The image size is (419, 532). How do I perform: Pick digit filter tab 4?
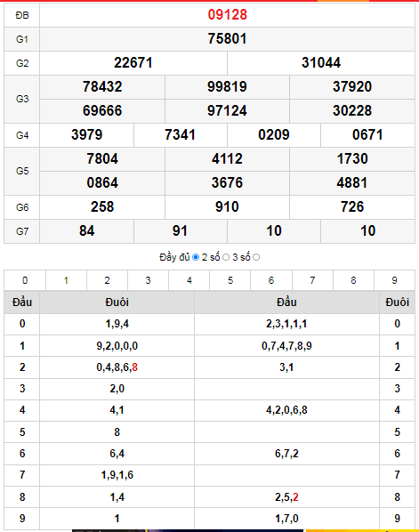tap(189, 280)
